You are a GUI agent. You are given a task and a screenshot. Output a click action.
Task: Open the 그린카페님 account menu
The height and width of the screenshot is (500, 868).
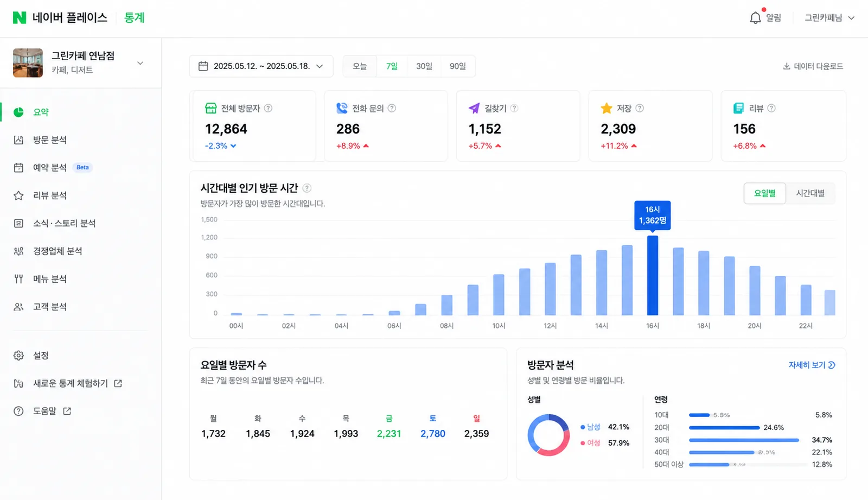coord(829,18)
